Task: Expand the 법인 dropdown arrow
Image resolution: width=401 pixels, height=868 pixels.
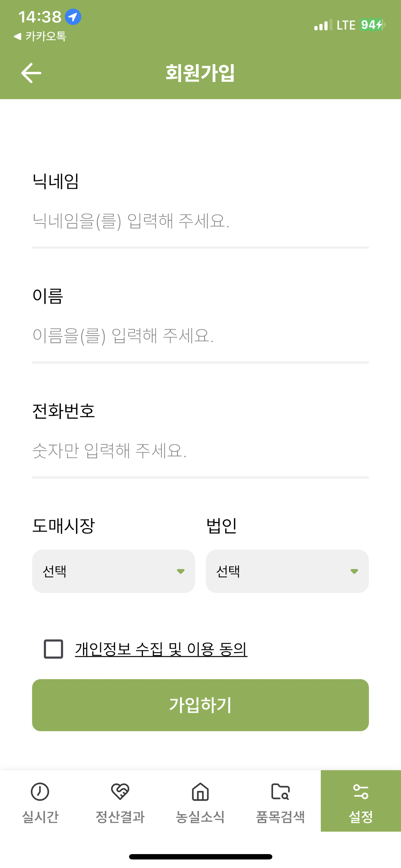Action: (354, 572)
